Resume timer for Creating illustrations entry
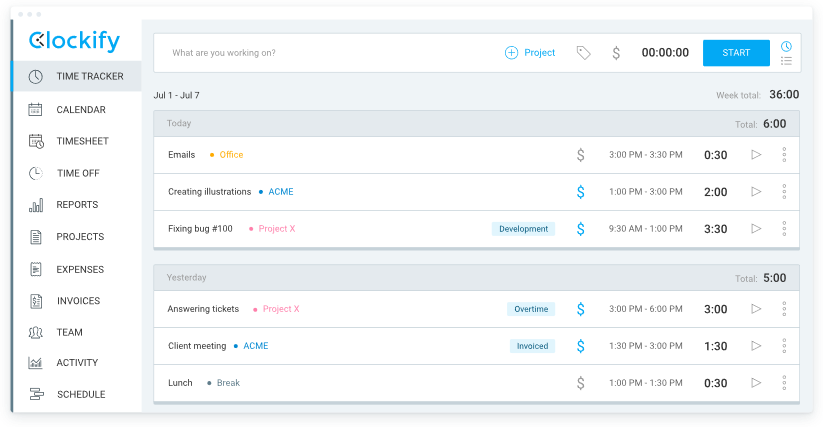Screen dimensions: 823x427 click(x=756, y=192)
